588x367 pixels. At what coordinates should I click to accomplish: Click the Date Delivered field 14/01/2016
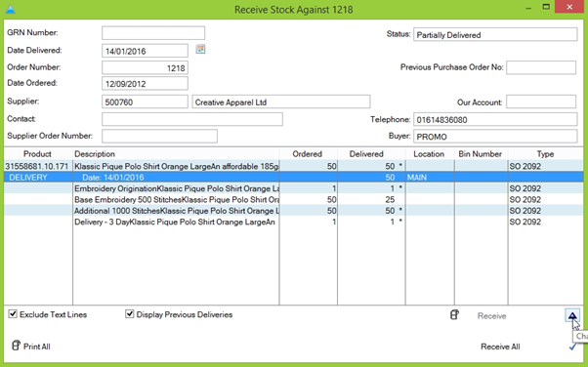click(145, 51)
